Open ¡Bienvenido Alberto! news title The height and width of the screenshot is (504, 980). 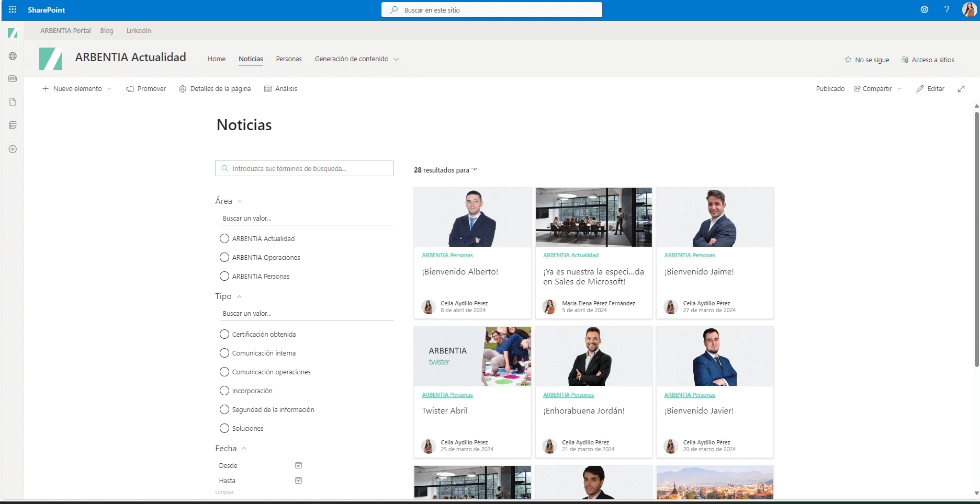point(460,272)
